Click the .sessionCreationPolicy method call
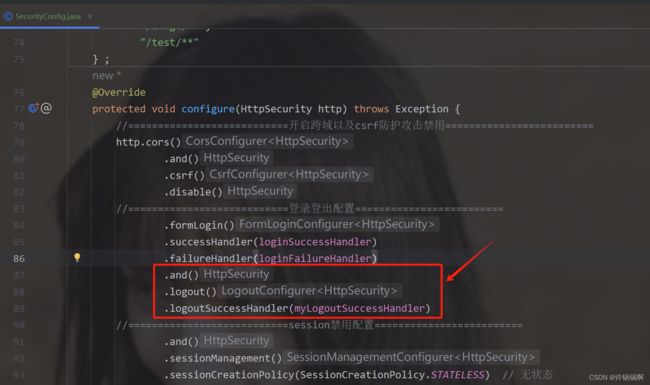Image resolution: width=650 pixels, height=385 pixels. coord(229,375)
